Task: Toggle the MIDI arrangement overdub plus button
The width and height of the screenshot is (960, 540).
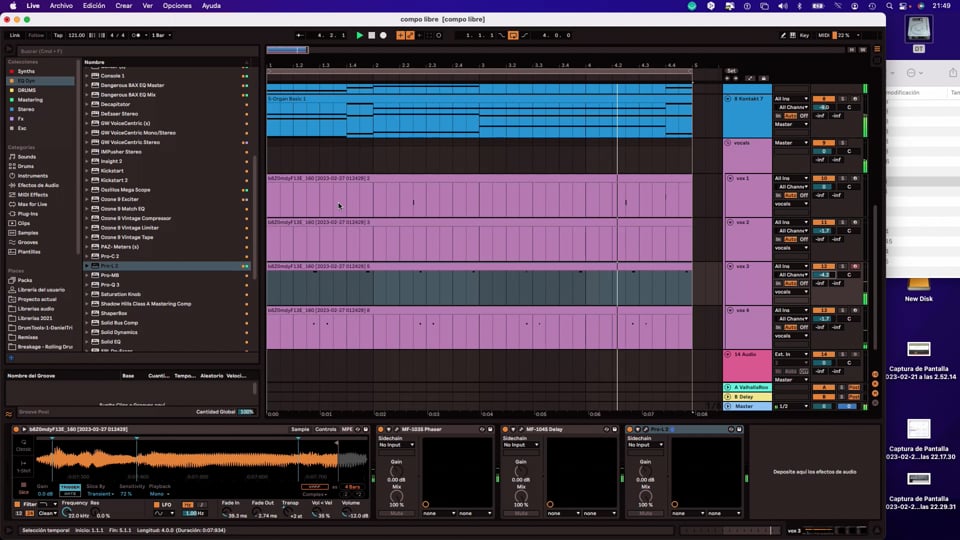Action: click(400, 36)
